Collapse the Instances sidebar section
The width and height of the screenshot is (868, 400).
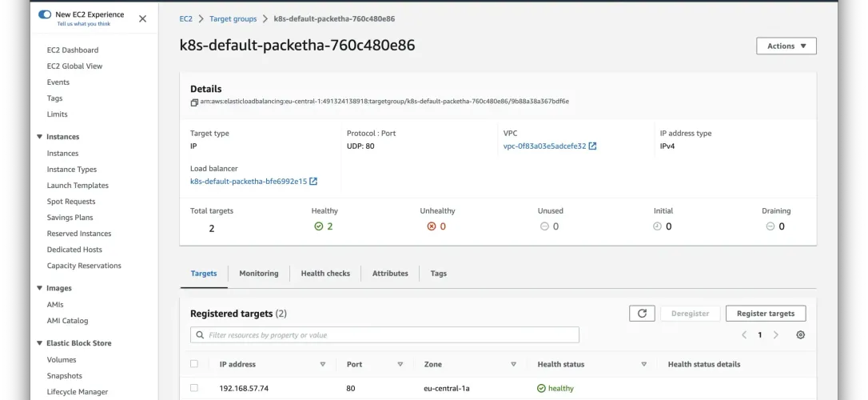[x=39, y=137]
